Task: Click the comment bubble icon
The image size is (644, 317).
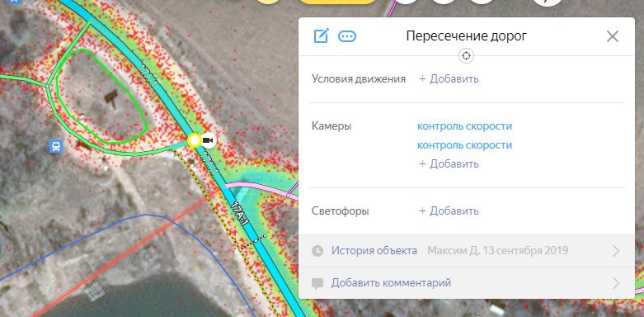Action: [317, 283]
